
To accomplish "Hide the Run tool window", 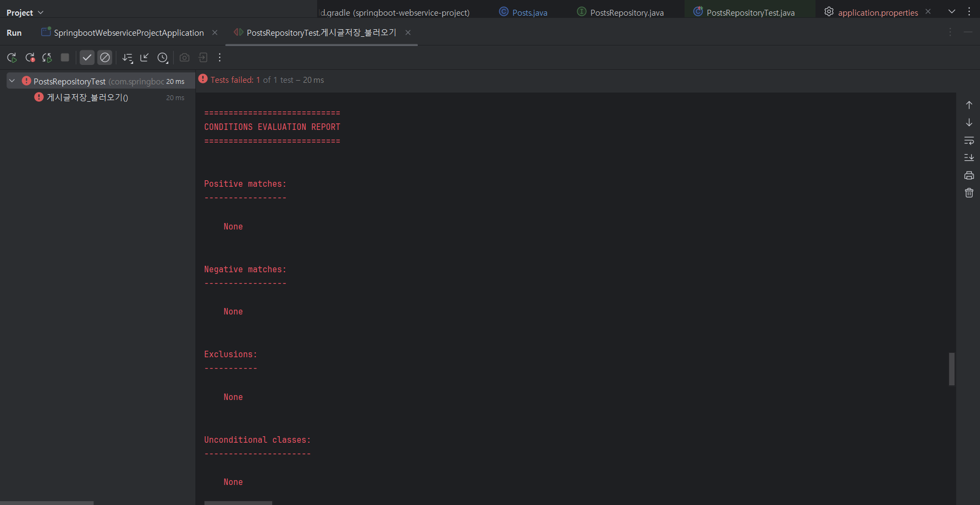I will pyautogui.click(x=968, y=32).
